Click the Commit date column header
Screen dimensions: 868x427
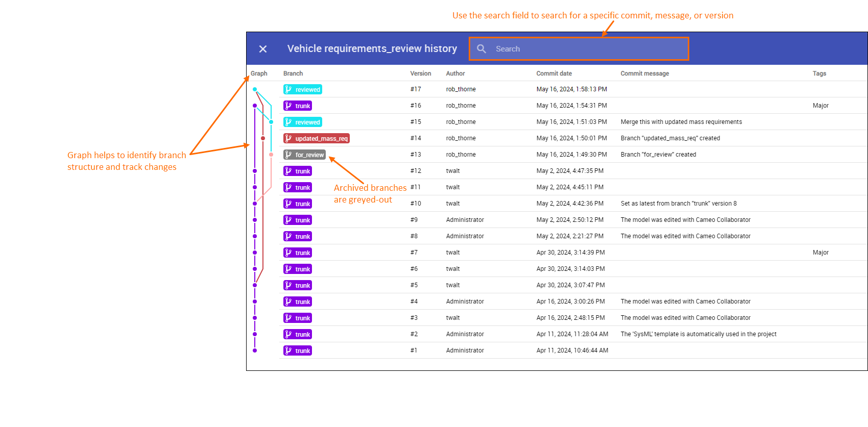pyautogui.click(x=554, y=73)
